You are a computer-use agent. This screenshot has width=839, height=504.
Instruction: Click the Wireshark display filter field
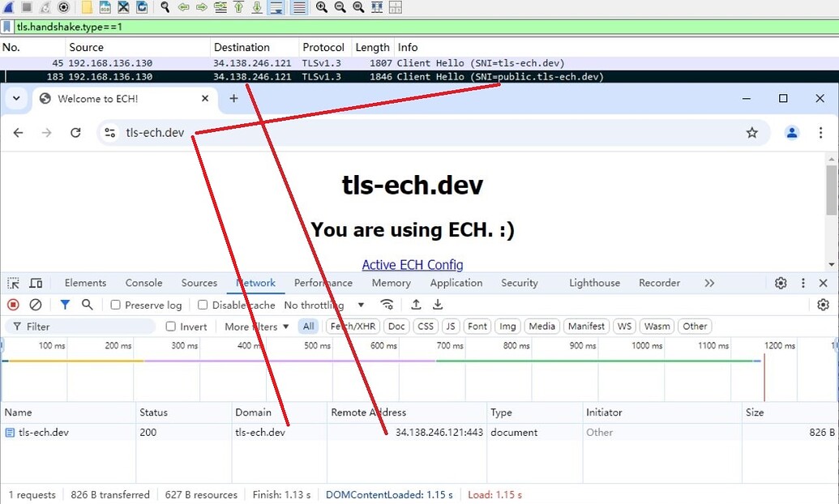pyautogui.click(x=405, y=27)
